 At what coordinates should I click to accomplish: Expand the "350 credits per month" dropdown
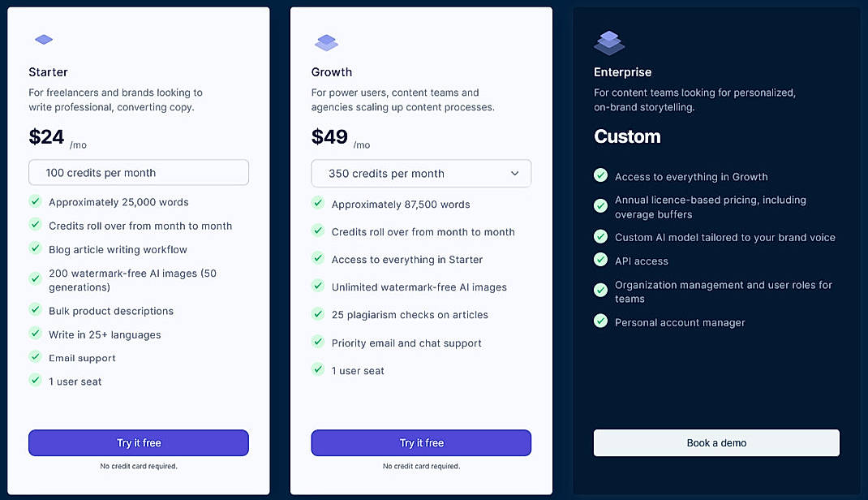(x=421, y=173)
